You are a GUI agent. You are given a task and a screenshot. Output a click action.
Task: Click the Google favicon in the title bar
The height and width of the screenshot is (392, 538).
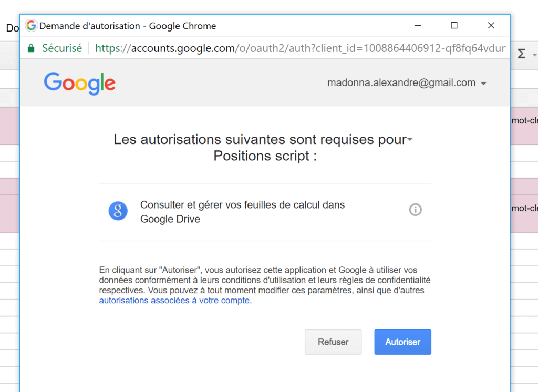click(x=32, y=26)
